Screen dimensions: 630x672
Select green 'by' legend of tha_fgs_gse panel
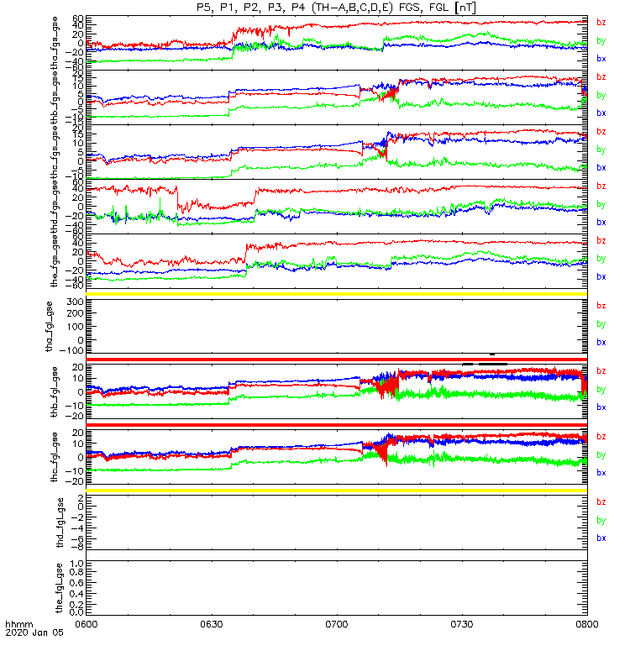coord(601,40)
